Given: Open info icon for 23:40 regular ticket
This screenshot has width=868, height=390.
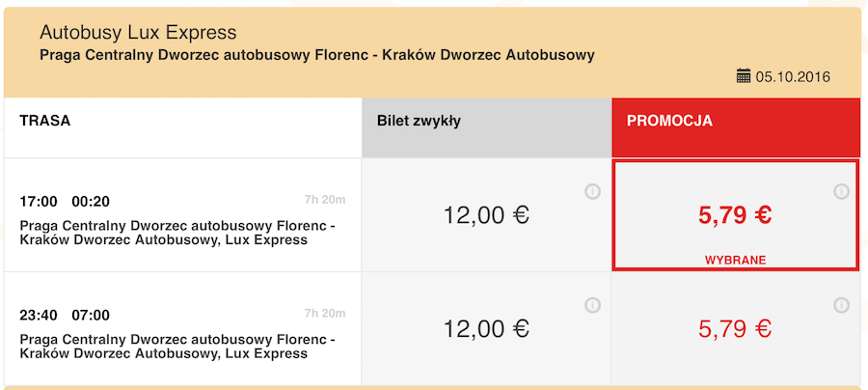Looking at the screenshot, I should (593, 305).
